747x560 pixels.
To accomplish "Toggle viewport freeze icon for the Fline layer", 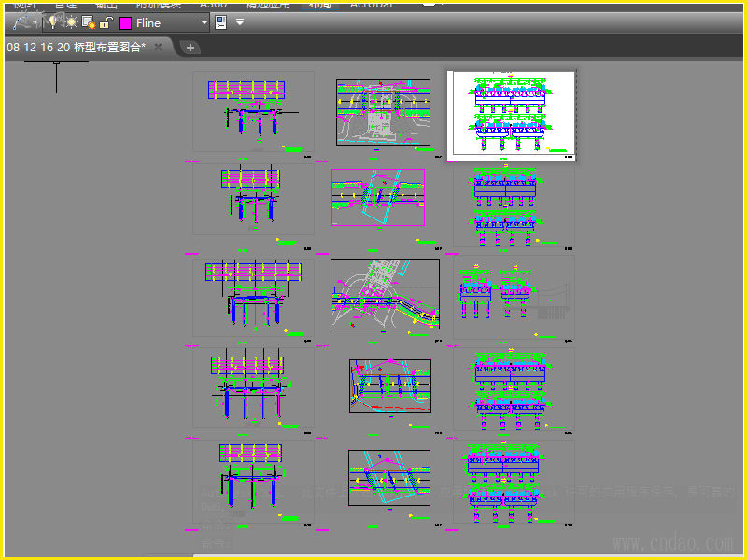I will [89, 22].
